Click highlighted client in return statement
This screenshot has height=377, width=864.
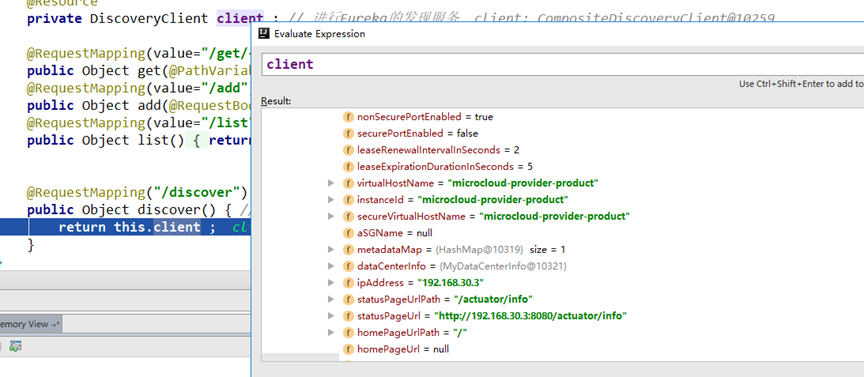pyautogui.click(x=177, y=227)
